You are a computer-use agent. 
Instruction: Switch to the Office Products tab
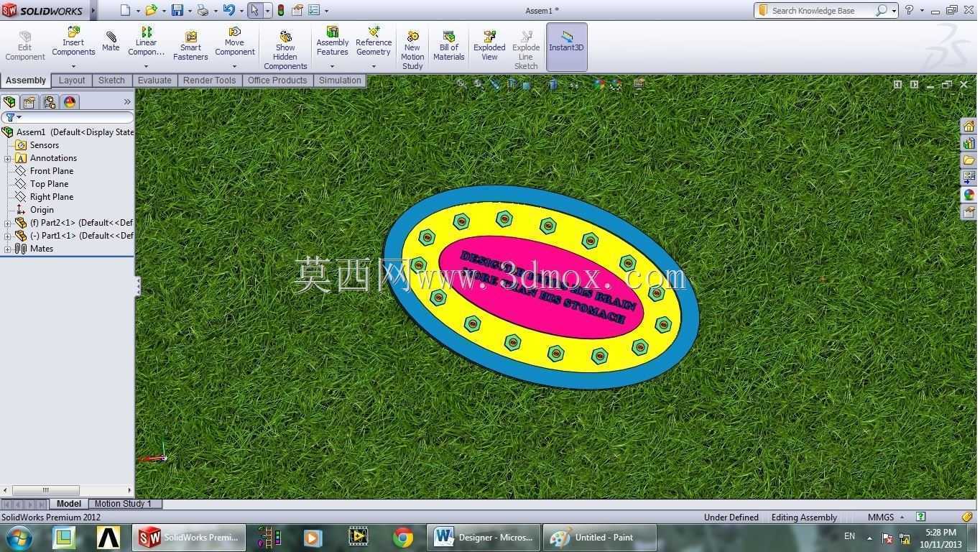[x=277, y=80]
